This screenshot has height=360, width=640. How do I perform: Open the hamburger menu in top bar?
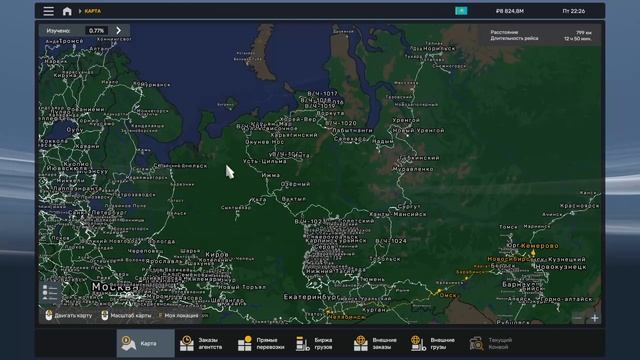[49, 11]
